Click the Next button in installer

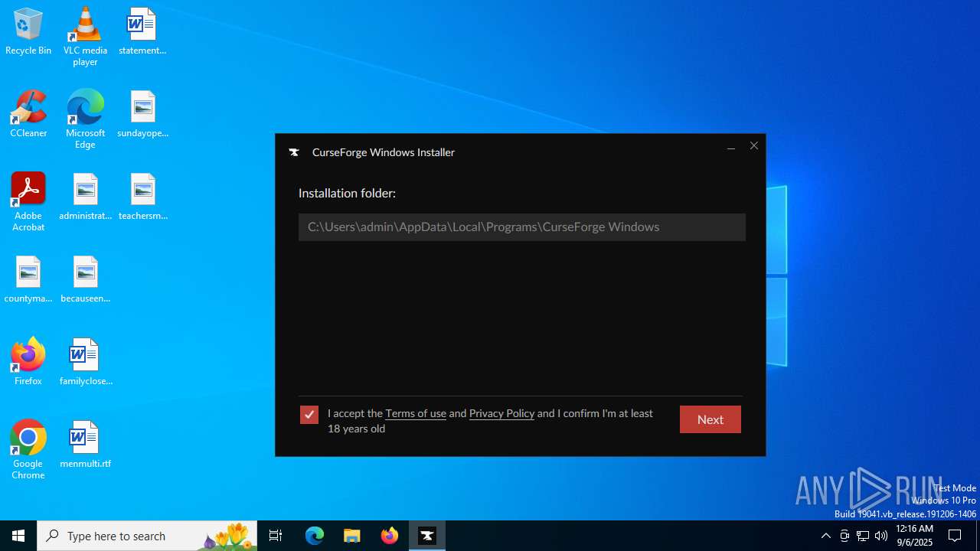tap(710, 419)
